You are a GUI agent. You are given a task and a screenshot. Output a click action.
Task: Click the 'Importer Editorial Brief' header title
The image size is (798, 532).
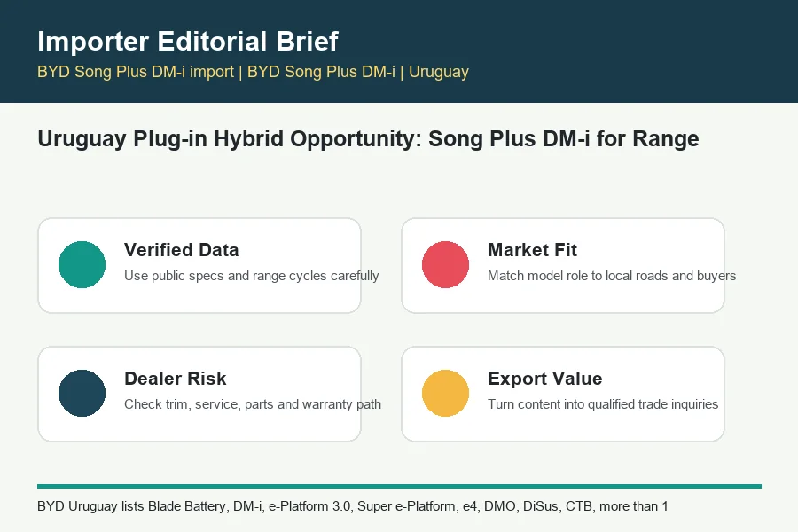[188, 42]
